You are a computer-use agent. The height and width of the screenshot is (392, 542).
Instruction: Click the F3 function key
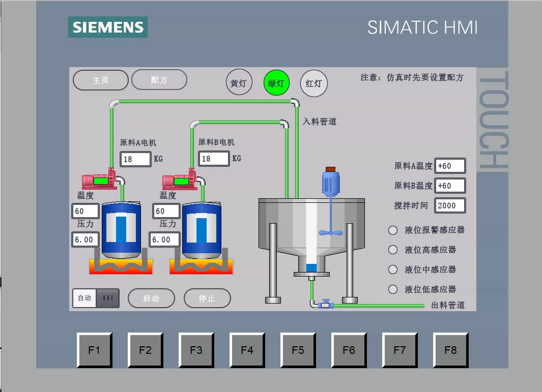tap(196, 350)
